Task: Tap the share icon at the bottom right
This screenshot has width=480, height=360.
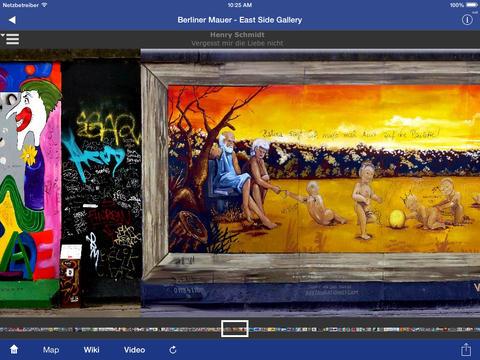Action: 466,349
